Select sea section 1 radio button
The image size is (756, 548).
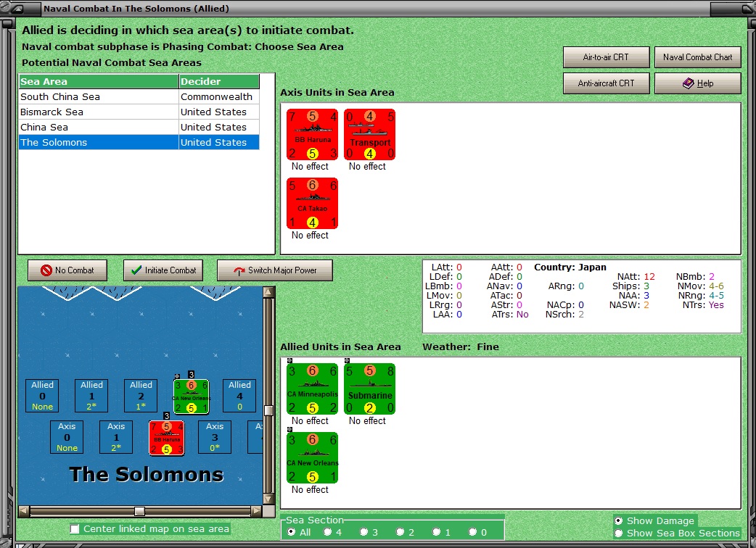pos(436,532)
